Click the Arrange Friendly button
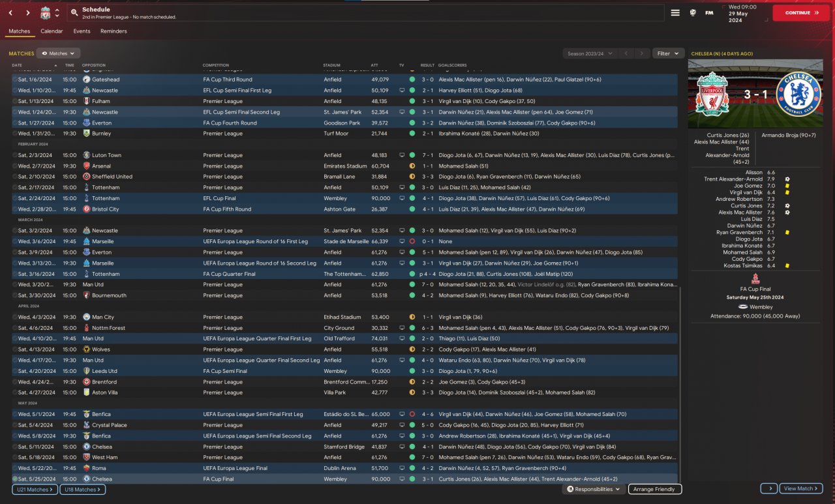The image size is (835, 504). [x=655, y=489]
